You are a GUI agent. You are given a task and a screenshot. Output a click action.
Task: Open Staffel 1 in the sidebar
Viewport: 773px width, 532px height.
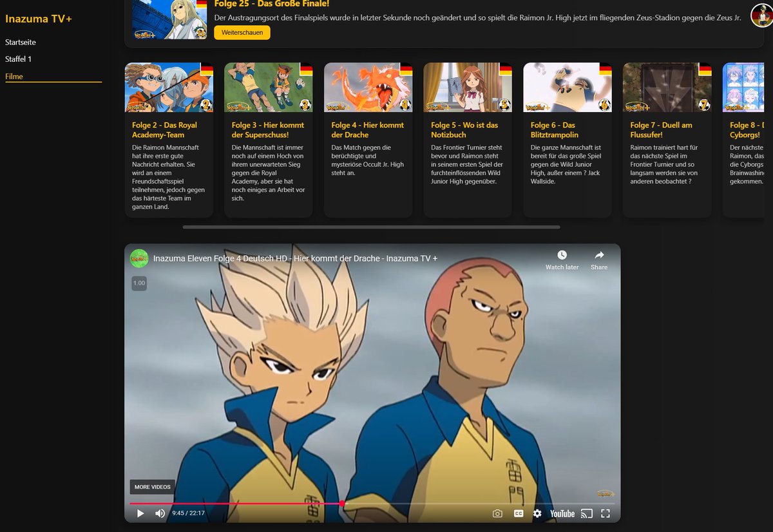pos(18,59)
